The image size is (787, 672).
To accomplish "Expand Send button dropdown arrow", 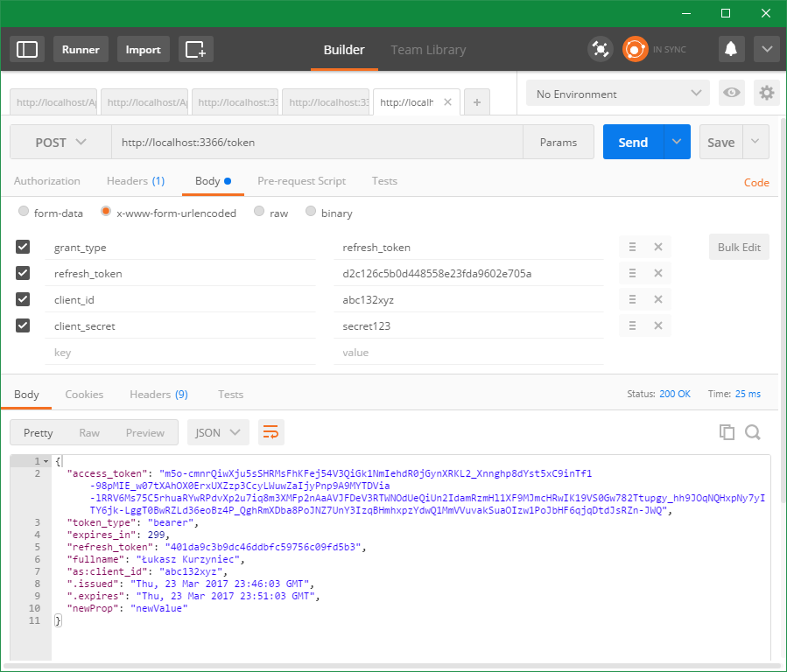I will [677, 142].
